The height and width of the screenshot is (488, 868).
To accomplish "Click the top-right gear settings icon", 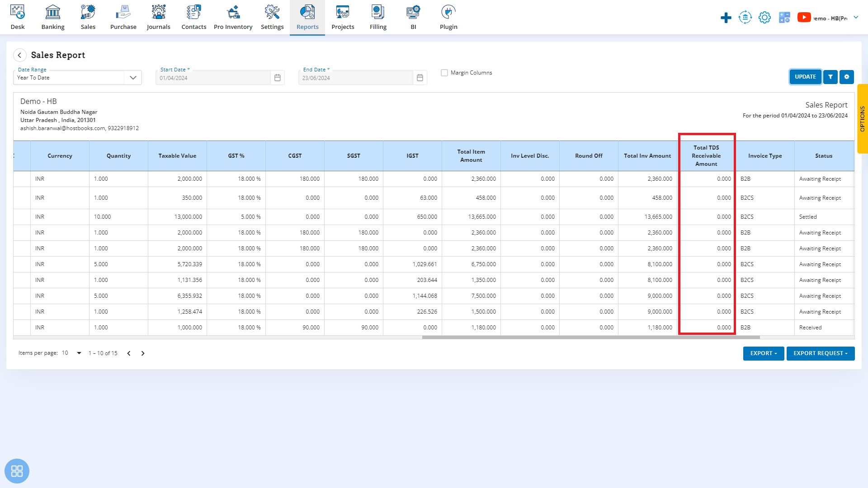I will (764, 18).
